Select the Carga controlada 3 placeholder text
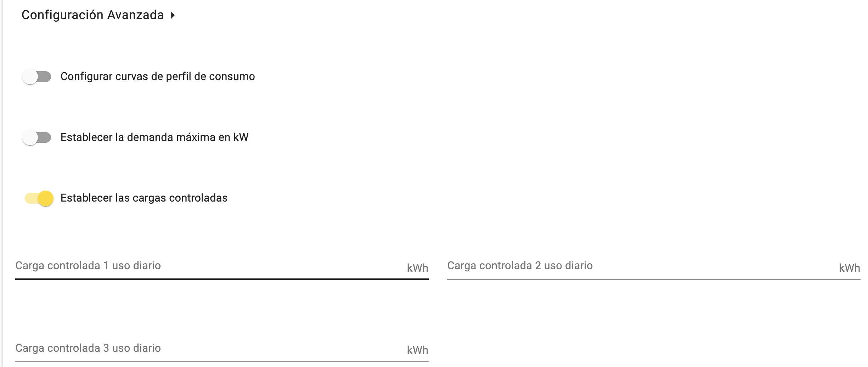 point(88,348)
